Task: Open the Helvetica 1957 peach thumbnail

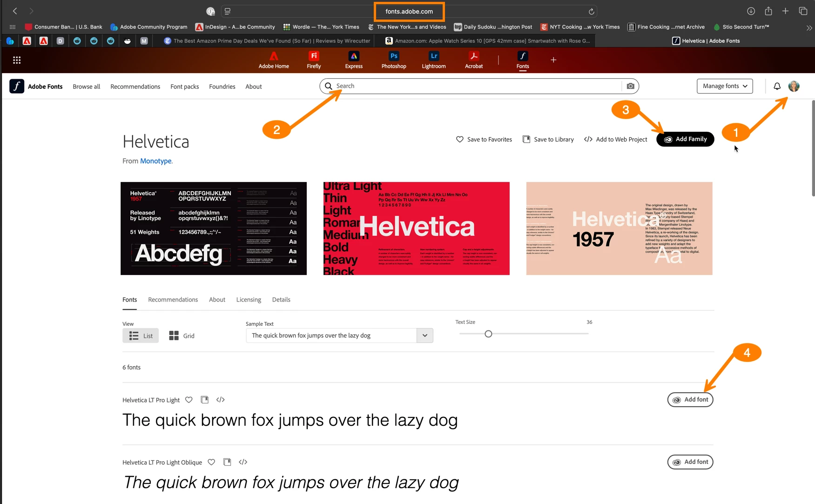Action: coord(620,228)
